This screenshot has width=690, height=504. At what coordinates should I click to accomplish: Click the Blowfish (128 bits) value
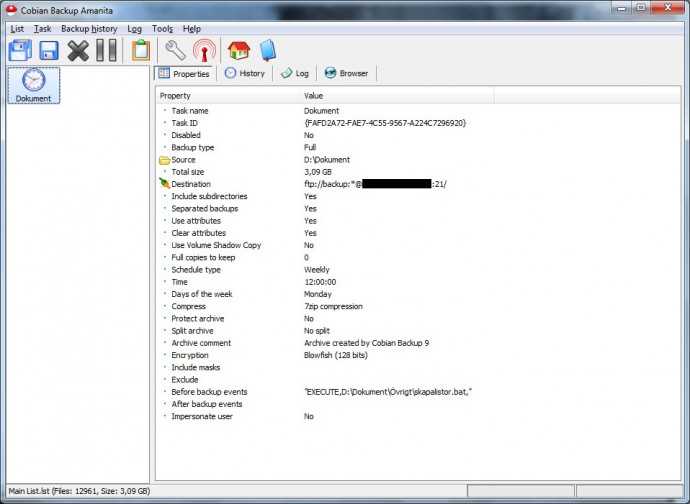tap(335, 355)
